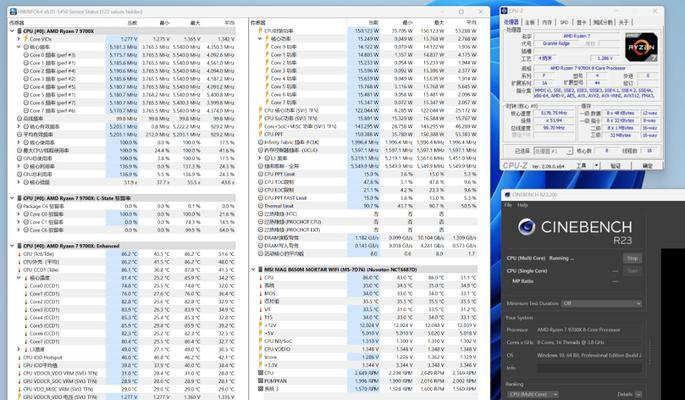Collapse the MSI MAG B650M MORTAR WIFI group
Viewport: 685px width, 400px height.
253,269
